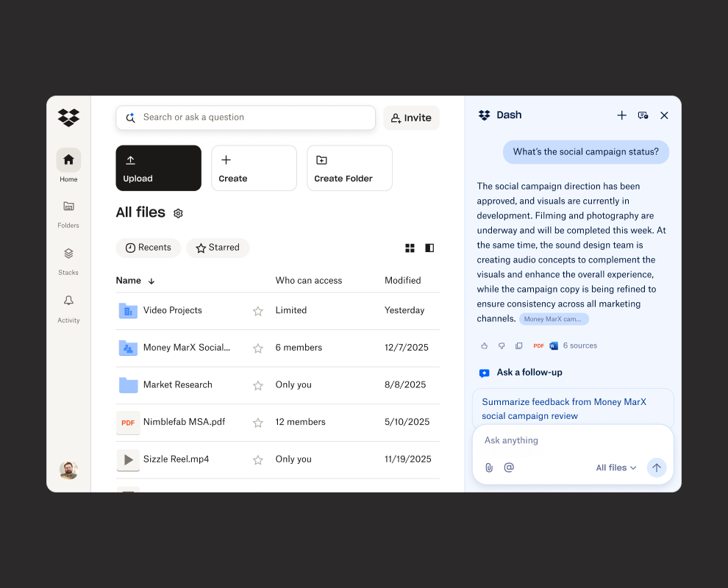Select Summarize feedback follow-up suggestion

(573, 408)
